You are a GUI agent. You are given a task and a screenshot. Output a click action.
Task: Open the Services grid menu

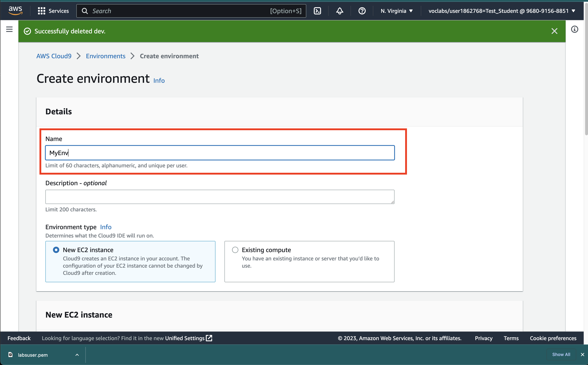pos(53,11)
